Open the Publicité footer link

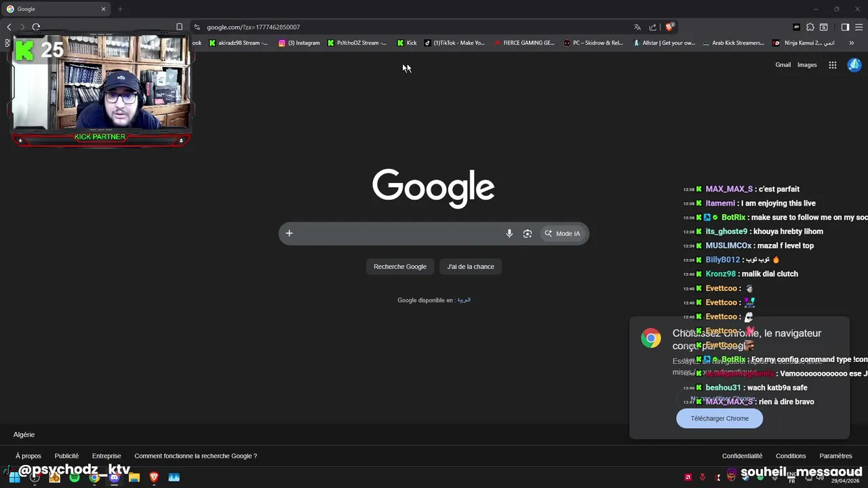pyautogui.click(x=66, y=456)
